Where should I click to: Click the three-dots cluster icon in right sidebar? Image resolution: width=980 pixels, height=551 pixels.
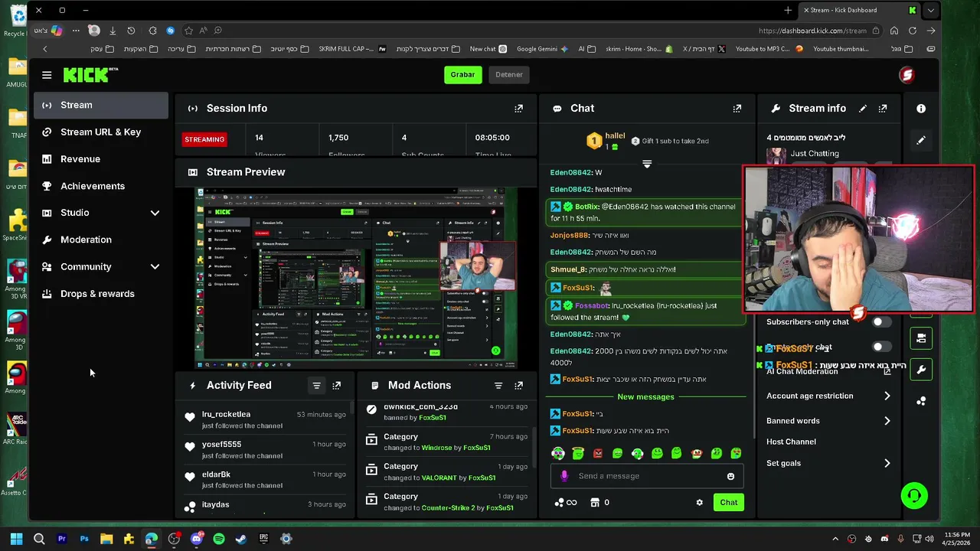click(x=921, y=401)
